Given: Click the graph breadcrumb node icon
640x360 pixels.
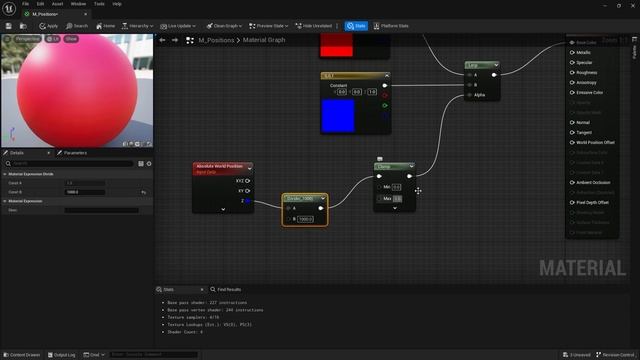Looking at the screenshot, I should click(190, 40).
